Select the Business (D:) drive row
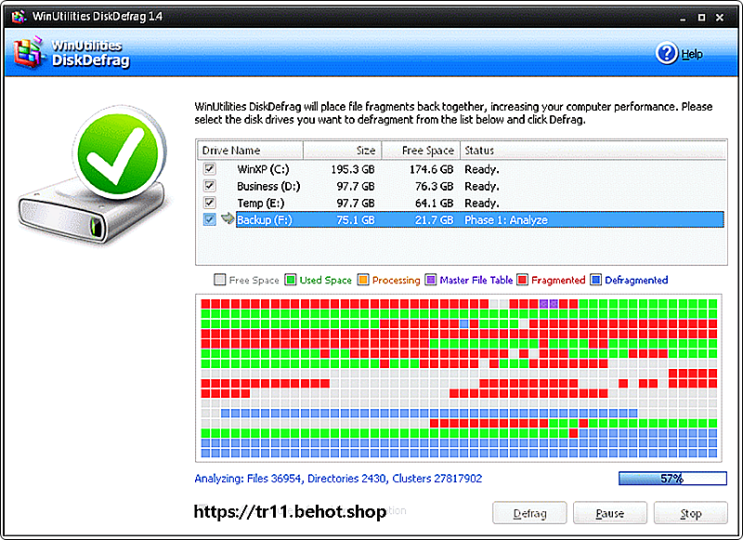 (x=461, y=186)
